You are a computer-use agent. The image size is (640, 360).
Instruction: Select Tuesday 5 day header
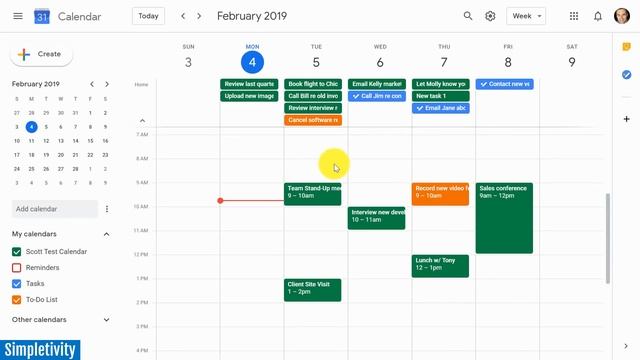(316, 62)
